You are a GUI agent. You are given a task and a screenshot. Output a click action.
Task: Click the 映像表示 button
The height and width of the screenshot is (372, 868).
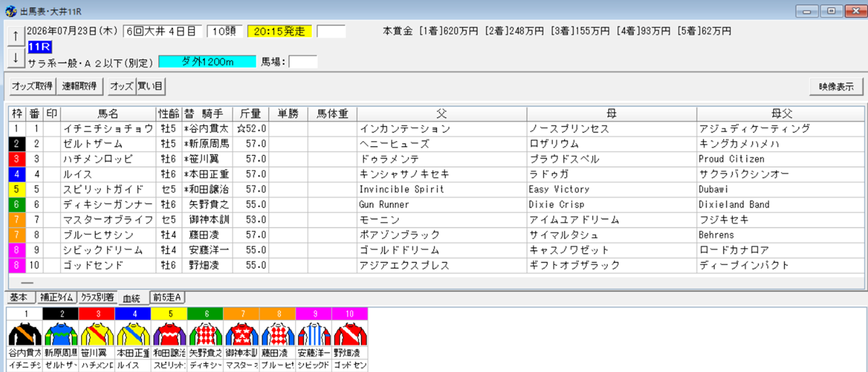836,86
